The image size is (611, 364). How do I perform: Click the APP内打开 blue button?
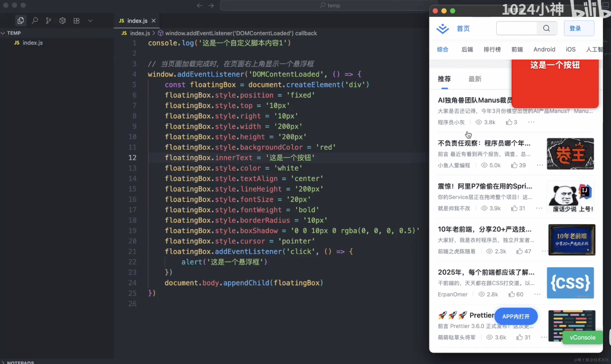coord(516,317)
